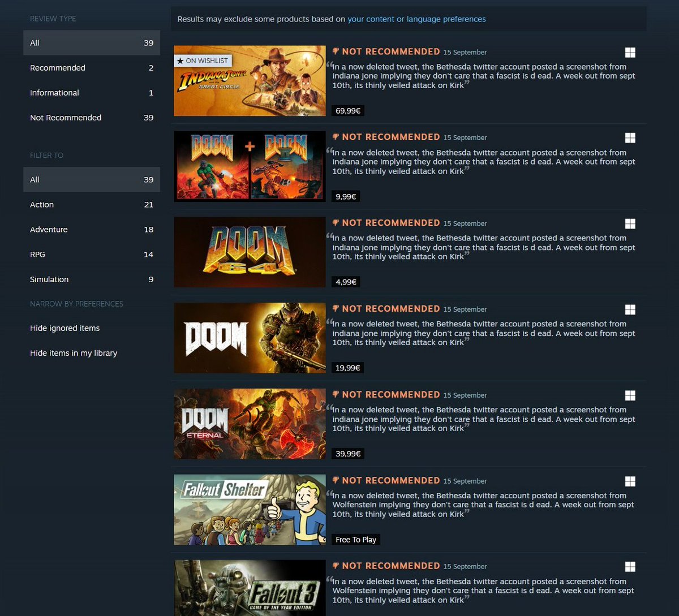Click thumbs-down icon on DOOM Eternal review
Screen dimensions: 679x616
pyautogui.click(x=336, y=395)
